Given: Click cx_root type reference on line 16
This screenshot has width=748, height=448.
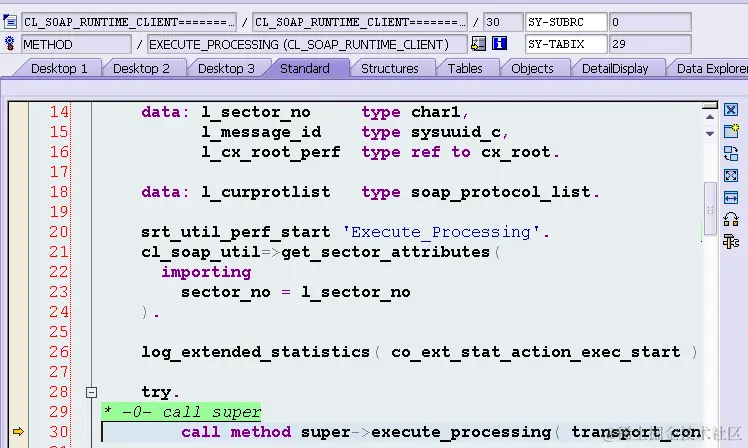Looking at the screenshot, I should (516, 152).
